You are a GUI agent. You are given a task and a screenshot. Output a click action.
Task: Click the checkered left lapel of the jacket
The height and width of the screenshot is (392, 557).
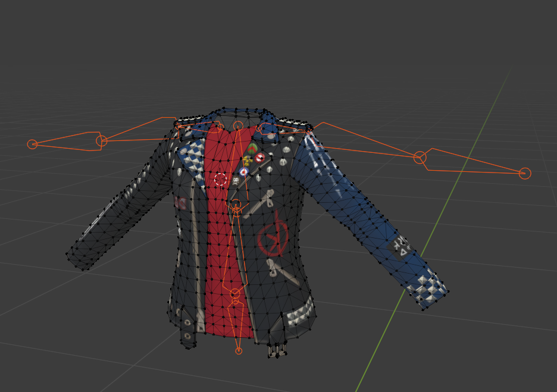193,157
